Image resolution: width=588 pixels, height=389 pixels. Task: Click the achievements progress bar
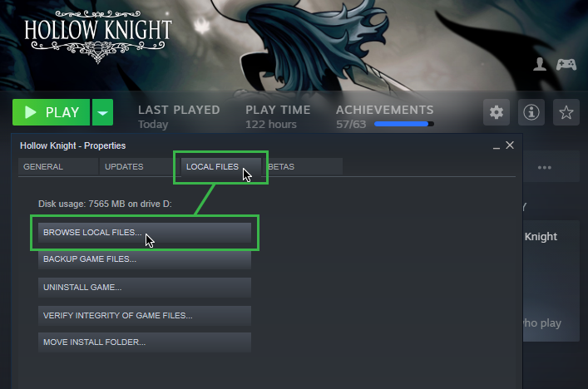coord(404,124)
